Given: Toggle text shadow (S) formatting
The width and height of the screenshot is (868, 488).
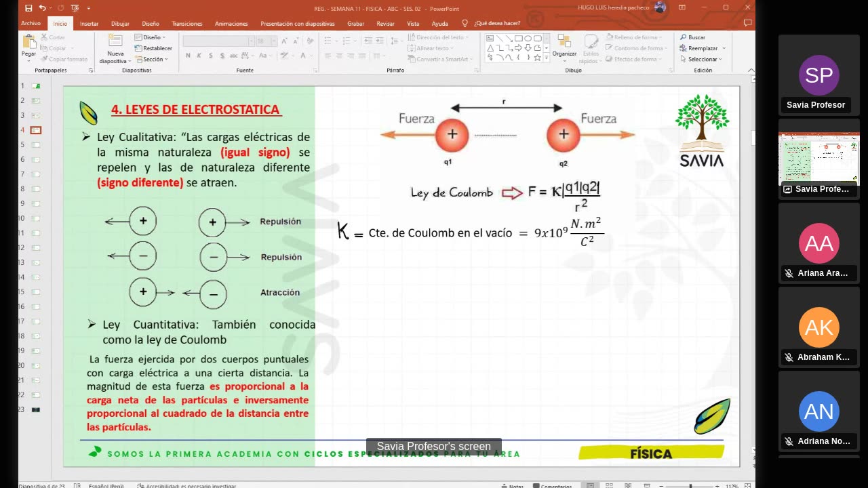Looking at the screenshot, I should click(x=222, y=56).
